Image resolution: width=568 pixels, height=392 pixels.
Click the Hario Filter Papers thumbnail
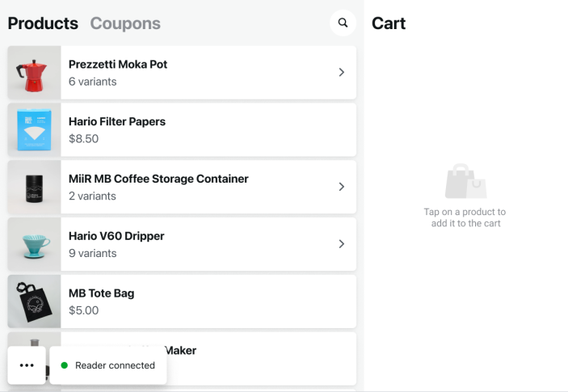pos(34,129)
